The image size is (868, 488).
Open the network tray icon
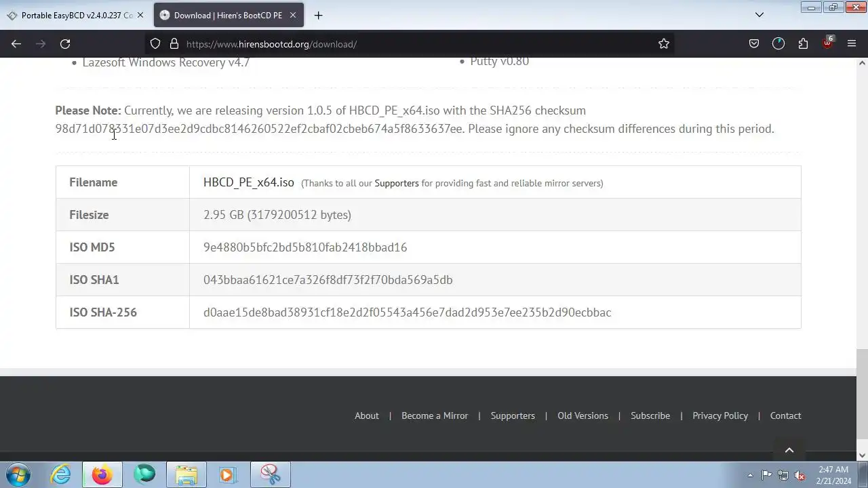tap(783, 475)
